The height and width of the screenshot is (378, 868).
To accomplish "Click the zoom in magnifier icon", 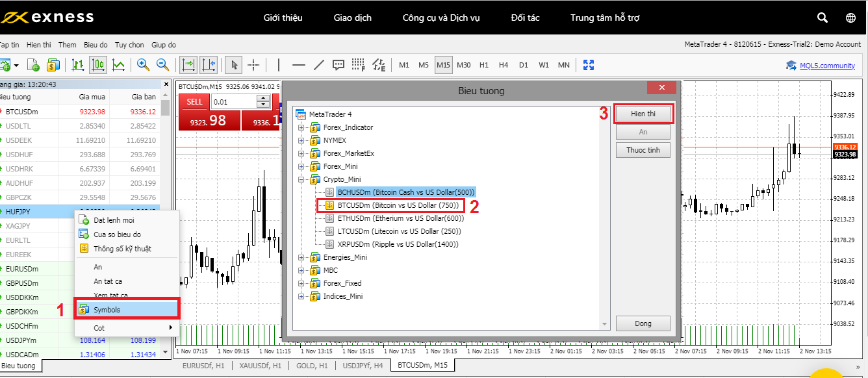I will [x=142, y=65].
